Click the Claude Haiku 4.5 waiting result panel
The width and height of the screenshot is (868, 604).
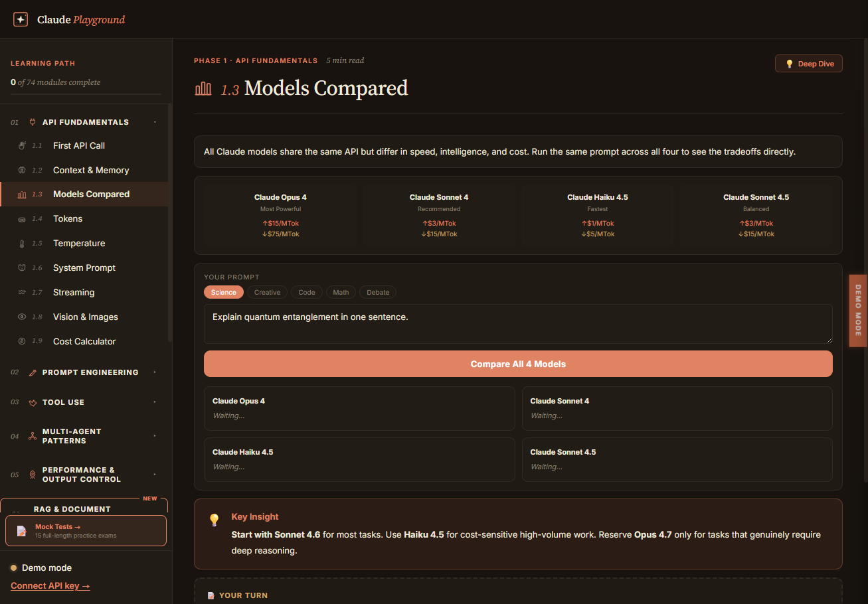point(359,459)
